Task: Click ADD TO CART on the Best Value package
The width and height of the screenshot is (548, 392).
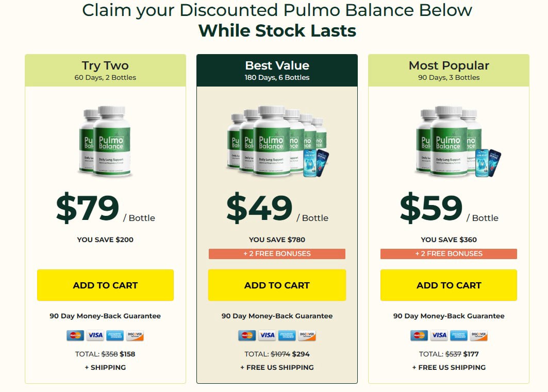Action: click(277, 285)
